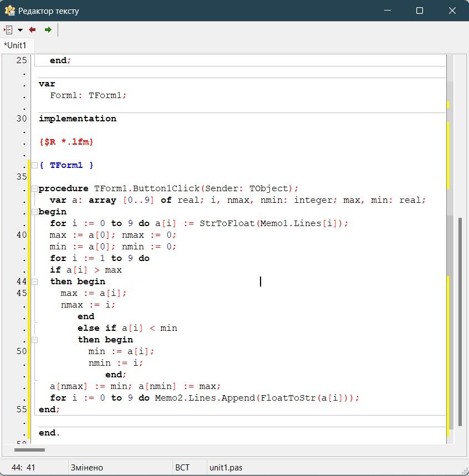Click the unit1.pas filename in status bar
Screen dimensions: 469x476
click(226, 468)
